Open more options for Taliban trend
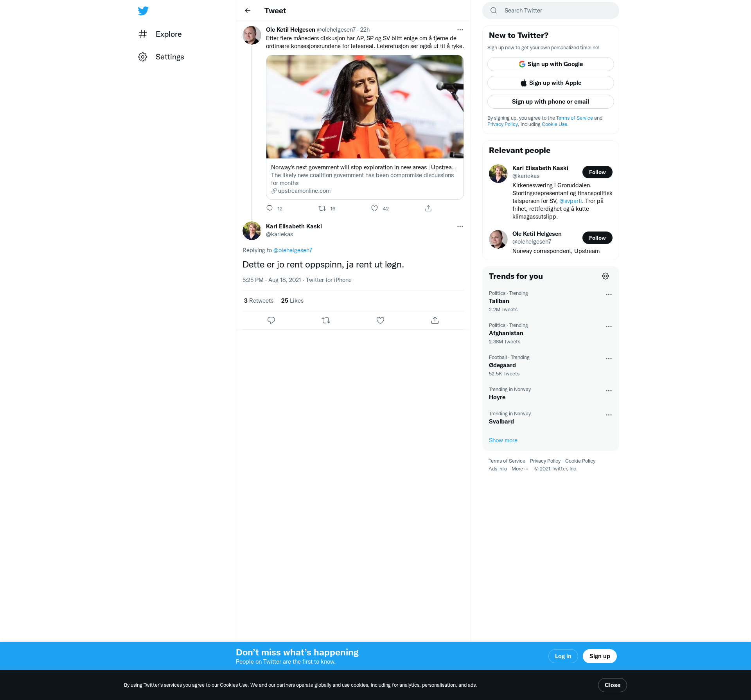 (609, 294)
